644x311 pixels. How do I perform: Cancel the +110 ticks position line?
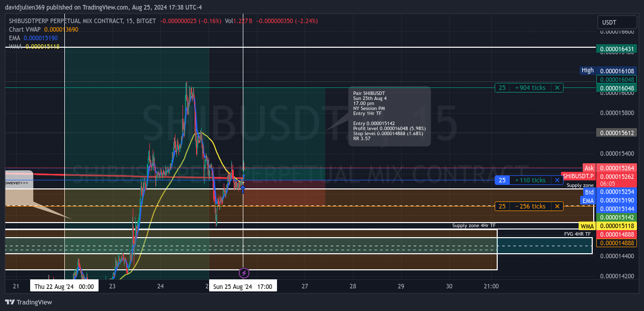pos(557,180)
